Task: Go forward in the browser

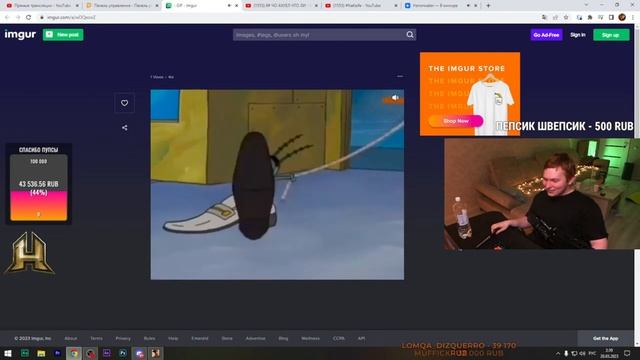Action: [18, 18]
